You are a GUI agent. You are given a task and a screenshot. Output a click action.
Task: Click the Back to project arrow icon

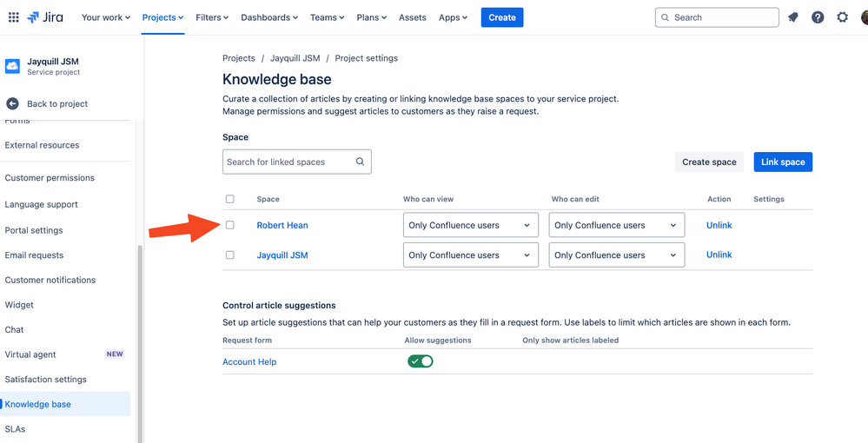(13, 103)
